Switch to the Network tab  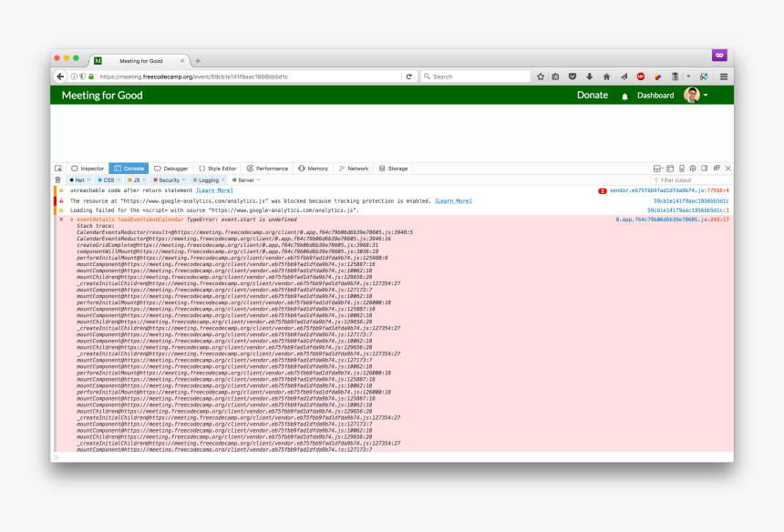click(354, 169)
